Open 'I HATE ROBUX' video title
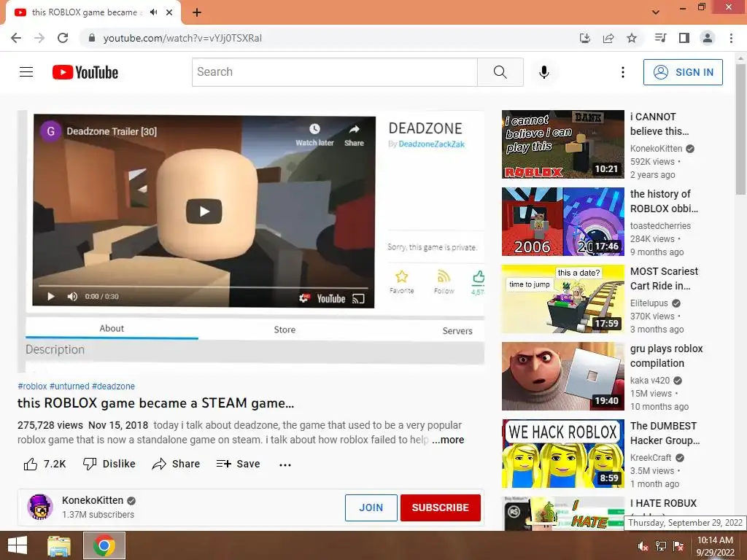 pos(663,503)
